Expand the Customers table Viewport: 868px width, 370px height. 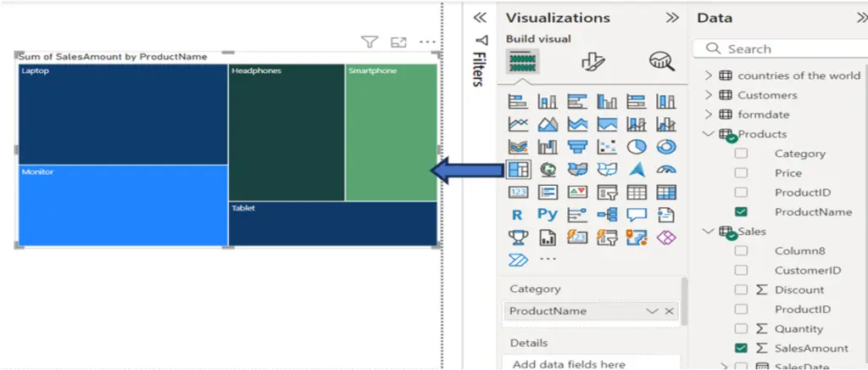[709, 95]
